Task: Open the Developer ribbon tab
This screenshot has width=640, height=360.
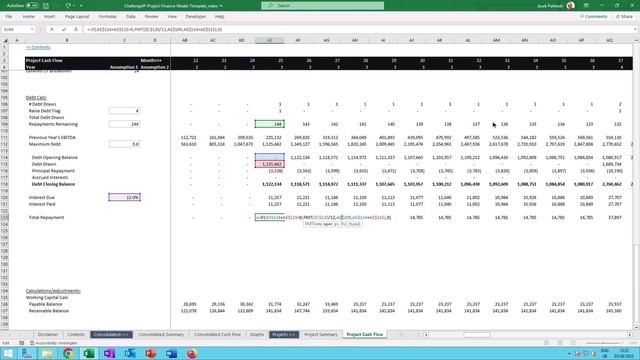Action: click(196, 17)
